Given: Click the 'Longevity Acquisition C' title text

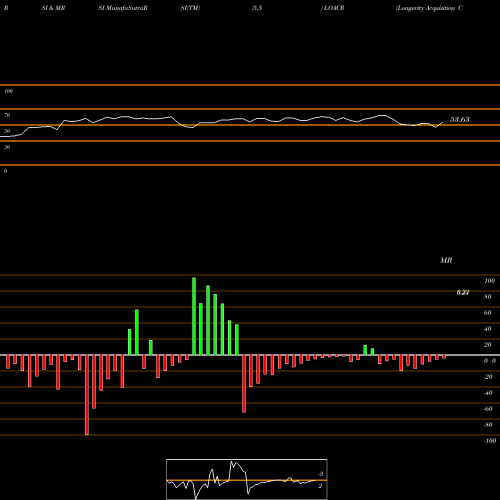Looking at the screenshot, I should [429, 8].
